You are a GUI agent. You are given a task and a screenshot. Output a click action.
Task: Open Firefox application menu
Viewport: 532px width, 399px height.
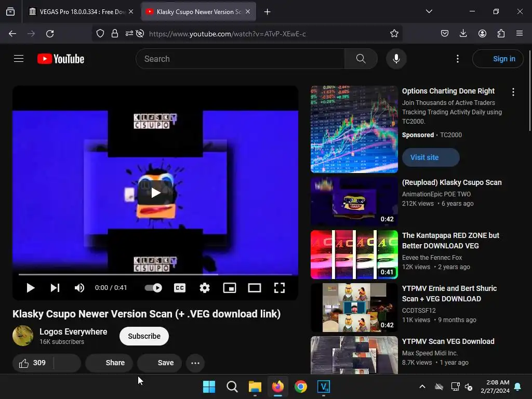pyautogui.click(x=520, y=34)
